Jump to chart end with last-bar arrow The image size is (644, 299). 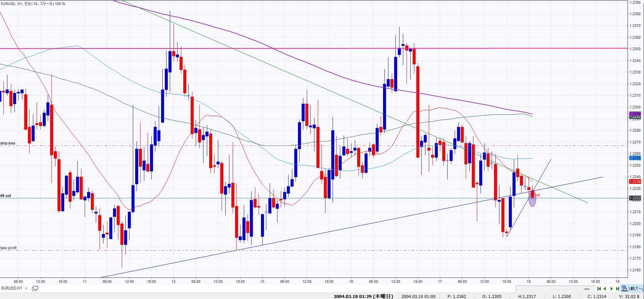(617, 289)
